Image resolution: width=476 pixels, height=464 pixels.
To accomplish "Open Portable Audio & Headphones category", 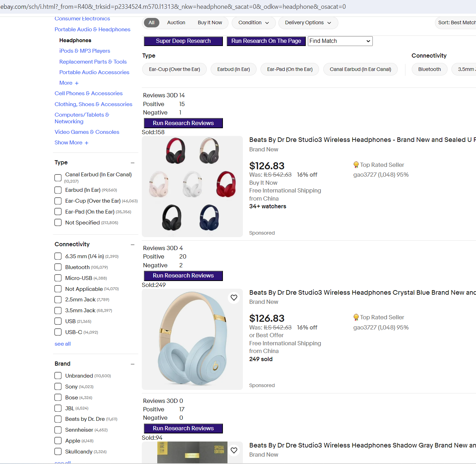I will pyautogui.click(x=92, y=30).
